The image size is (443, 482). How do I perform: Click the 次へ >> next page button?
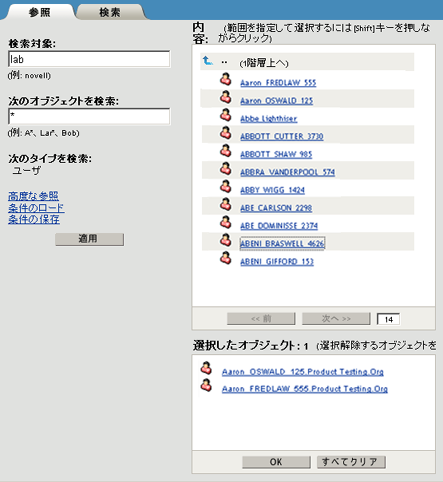336,319
